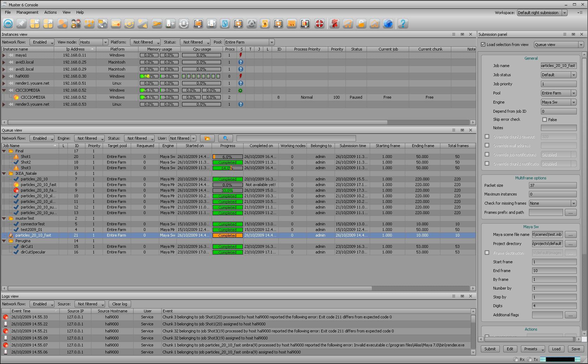Click the blue refresh screen toolbar icon
588x364 pixels.
pyautogui.click(x=225, y=24)
